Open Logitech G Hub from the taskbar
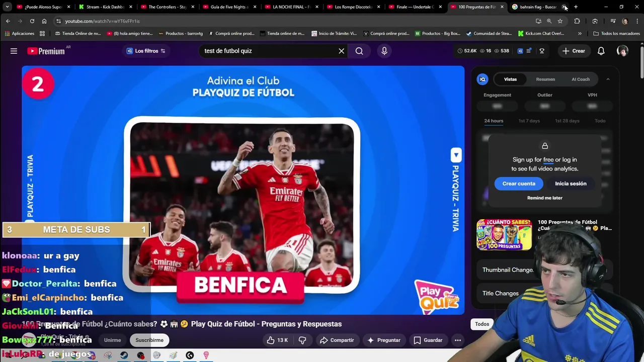The width and height of the screenshot is (644, 362). coord(190,355)
